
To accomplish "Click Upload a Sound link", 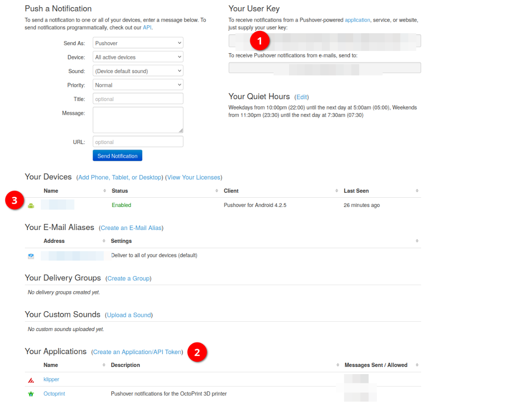I will (129, 315).
